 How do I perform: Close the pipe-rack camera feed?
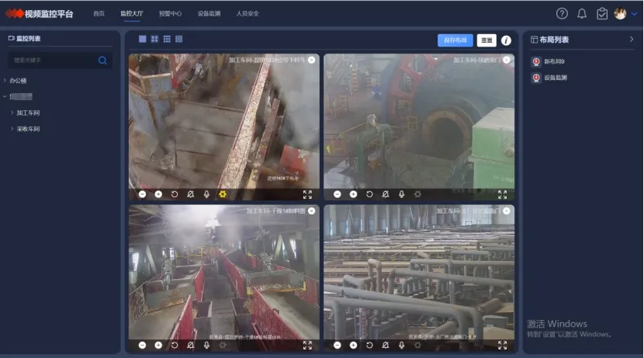tap(507, 211)
